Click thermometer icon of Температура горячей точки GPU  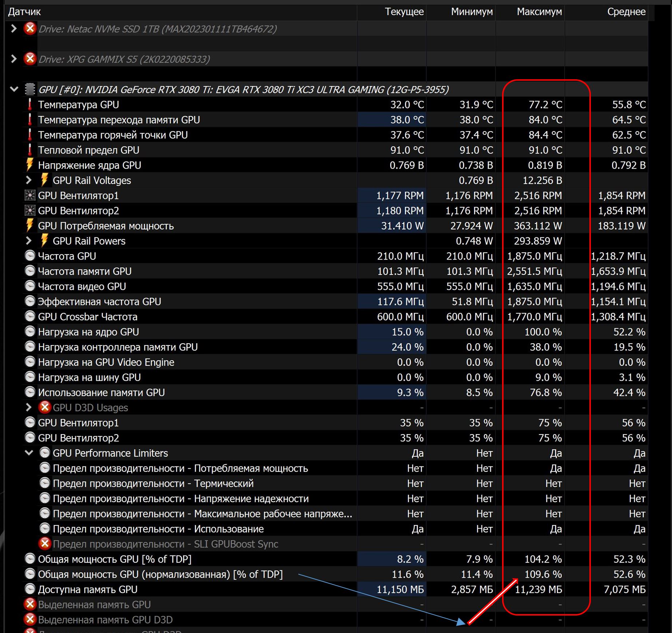(x=30, y=135)
